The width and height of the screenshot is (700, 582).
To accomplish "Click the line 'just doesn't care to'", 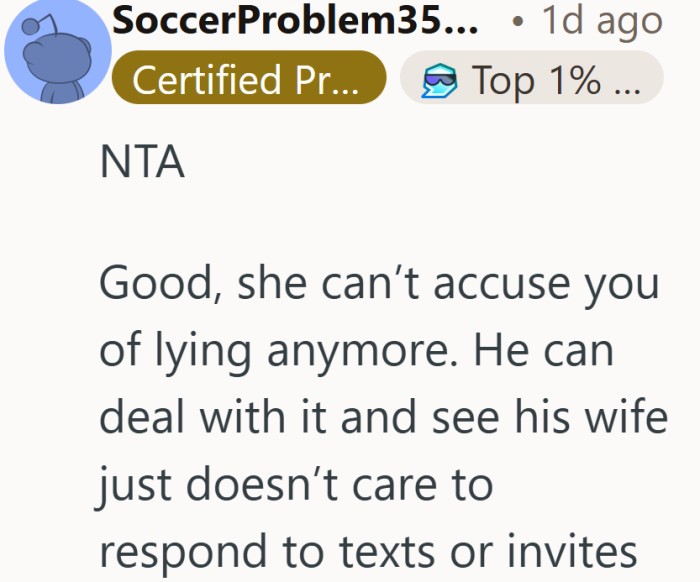I will pos(296,486).
